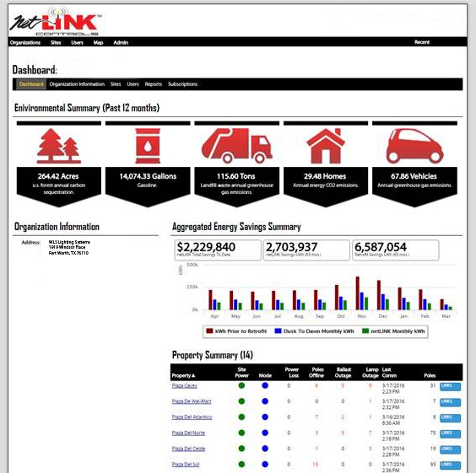Click Site Power column header

point(241,373)
